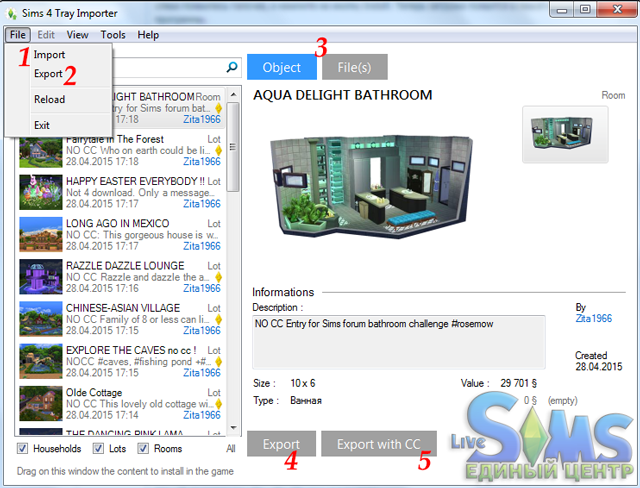640x488 pixels.
Task: Click the Type value 'Ванная'
Action: pyautogui.click(x=306, y=401)
